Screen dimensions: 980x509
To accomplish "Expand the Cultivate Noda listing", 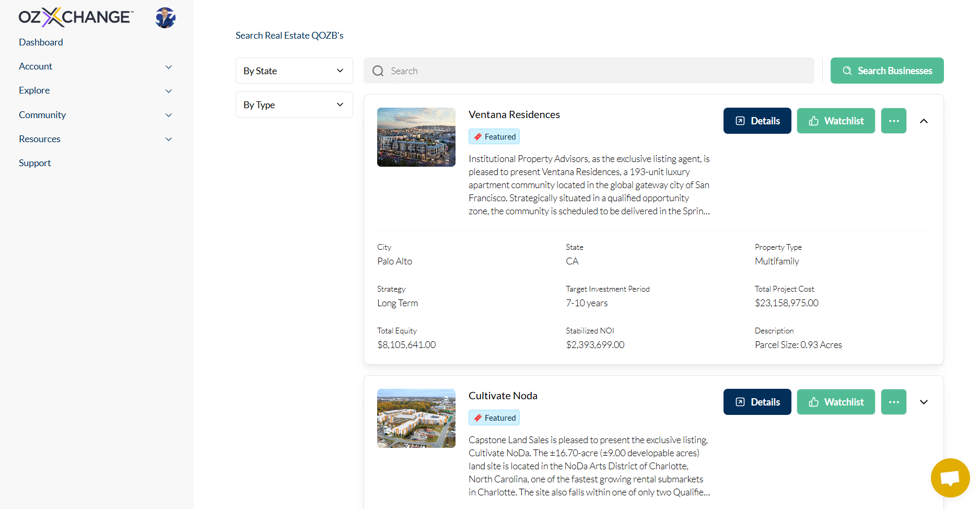I will pos(924,402).
